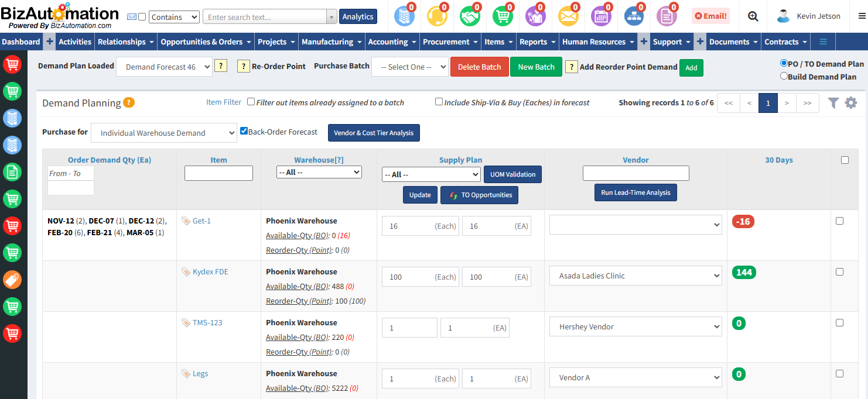
Task: Click the New Batch button
Action: (x=536, y=67)
